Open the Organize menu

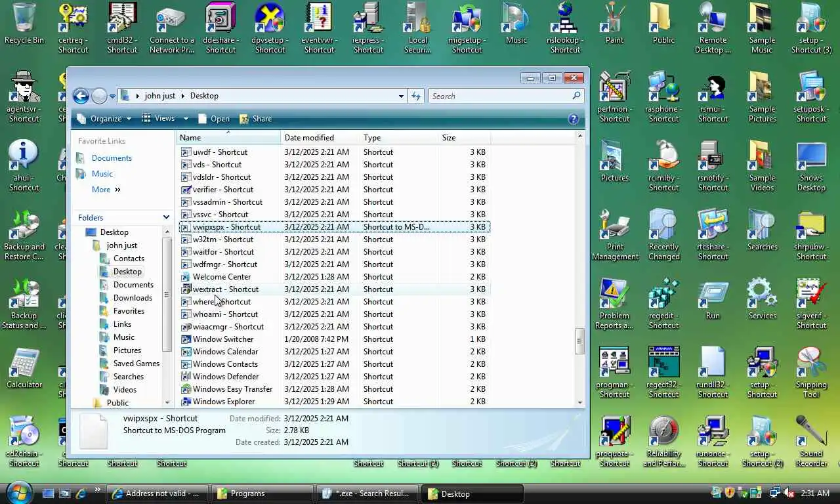[x=104, y=119]
